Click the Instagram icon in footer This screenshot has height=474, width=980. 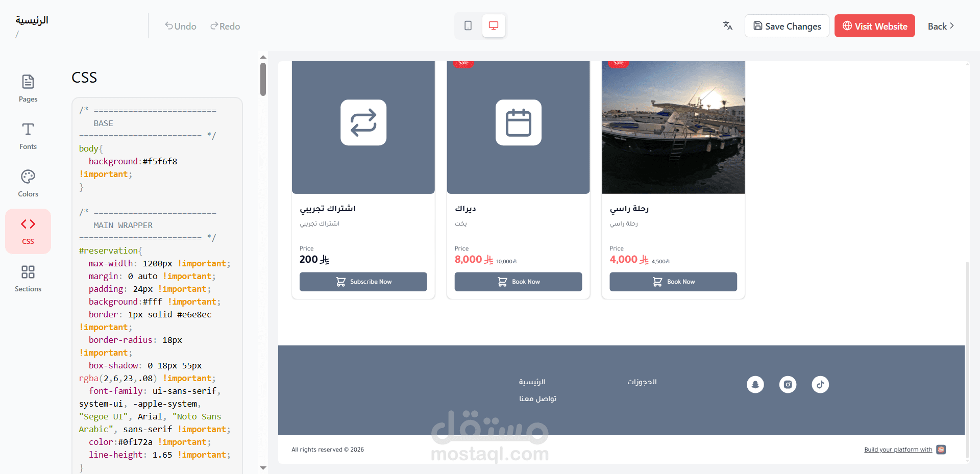(788, 384)
